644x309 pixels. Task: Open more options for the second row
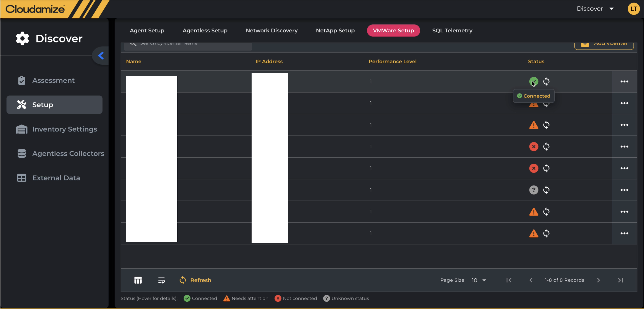coord(624,103)
